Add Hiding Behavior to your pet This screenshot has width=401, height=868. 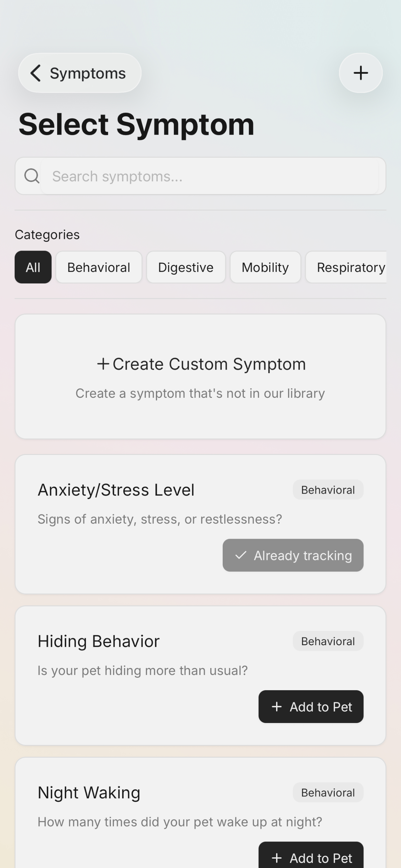pyautogui.click(x=311, y=706)
